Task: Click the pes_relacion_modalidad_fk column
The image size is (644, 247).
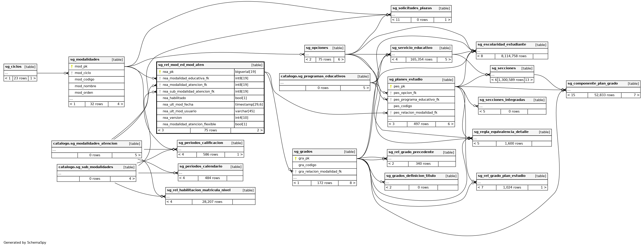Action: tap(415, 113)
